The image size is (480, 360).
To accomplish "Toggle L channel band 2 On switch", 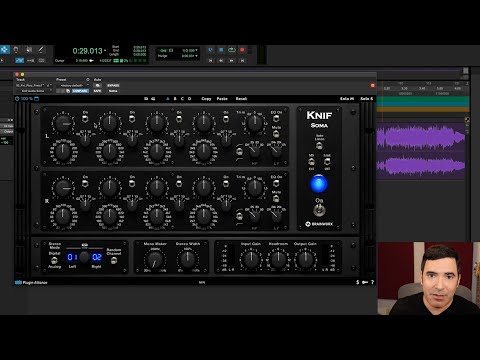I will click(132, 118).
